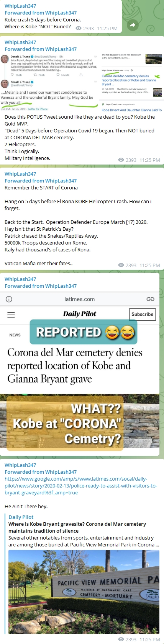Click the NEWS section label
Image resolution: width=164 pixels, height=644 pixels.
tap(15, 335)
